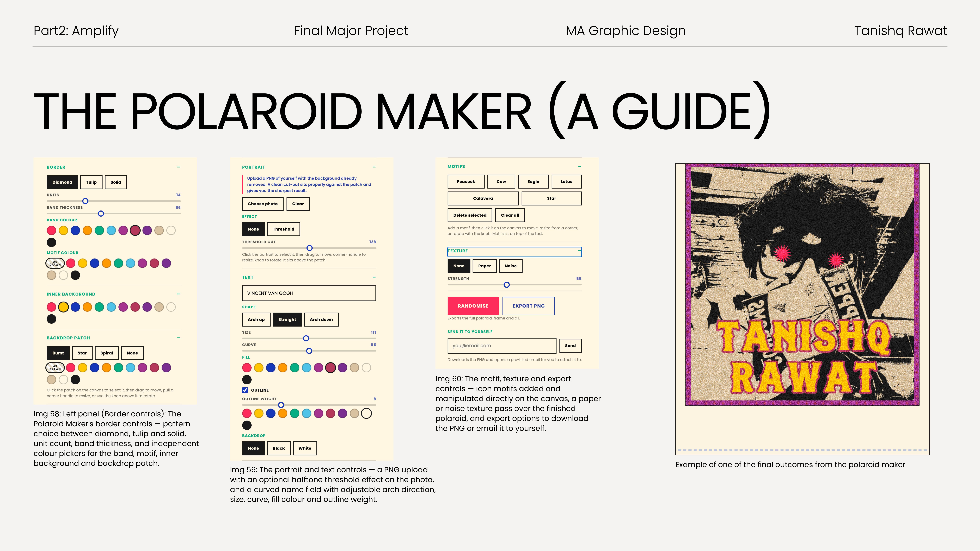The width and height of the screenshot is (980, 551).
Task: Adjust the Band Thickness slider handle
Action: coord(101,214)
